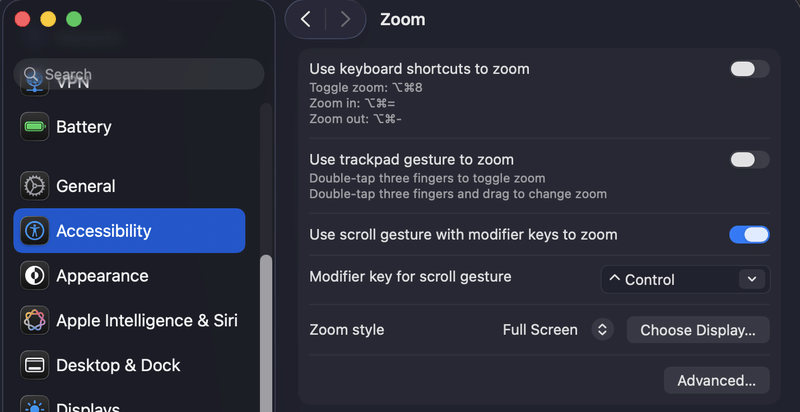This screenshot has width=800, height=412.
Task: Select Displays in the sidebar
Action: 88,406
